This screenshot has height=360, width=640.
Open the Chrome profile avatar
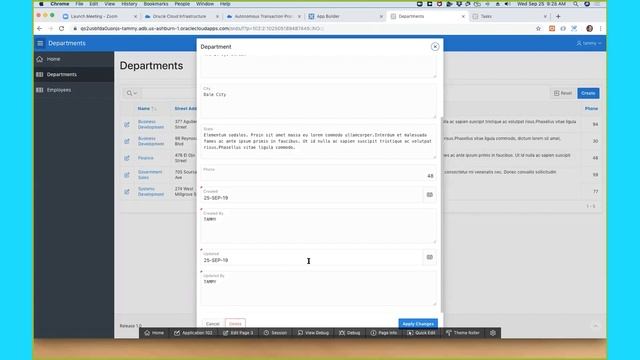point(589,29)
